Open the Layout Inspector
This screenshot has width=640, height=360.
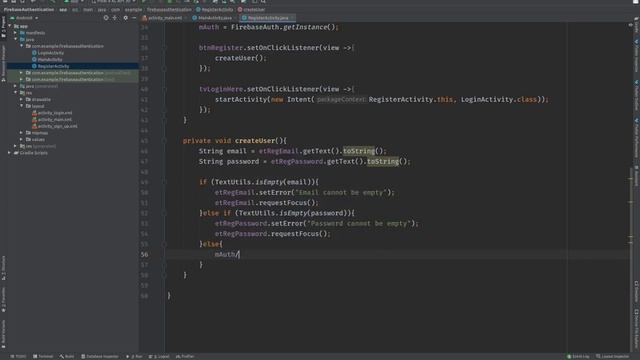tap(613, 356)
